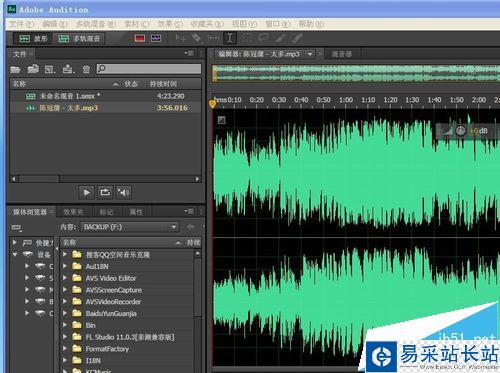This screenshot has height=373, width=500.
Task: Expand the 搜客QQ空间音乐克隆 folder
Action: 65,255
